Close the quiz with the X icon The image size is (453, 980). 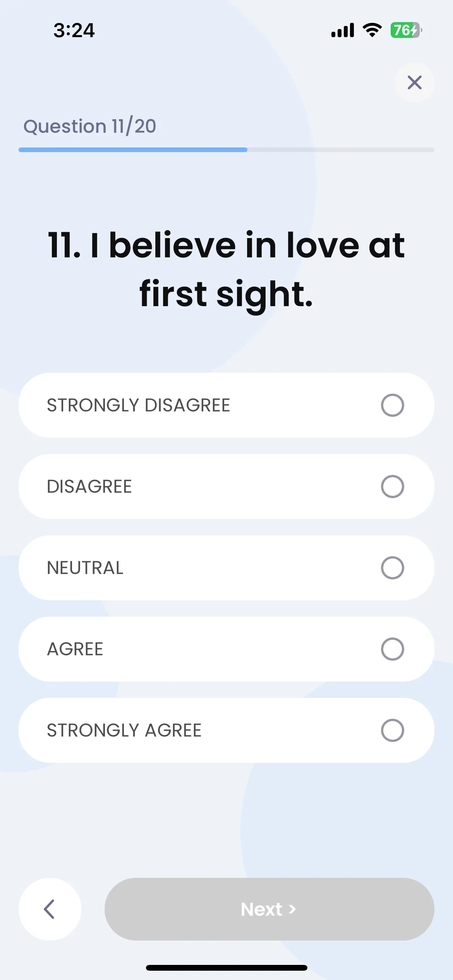pyautogui.click(x=414, y=82)
